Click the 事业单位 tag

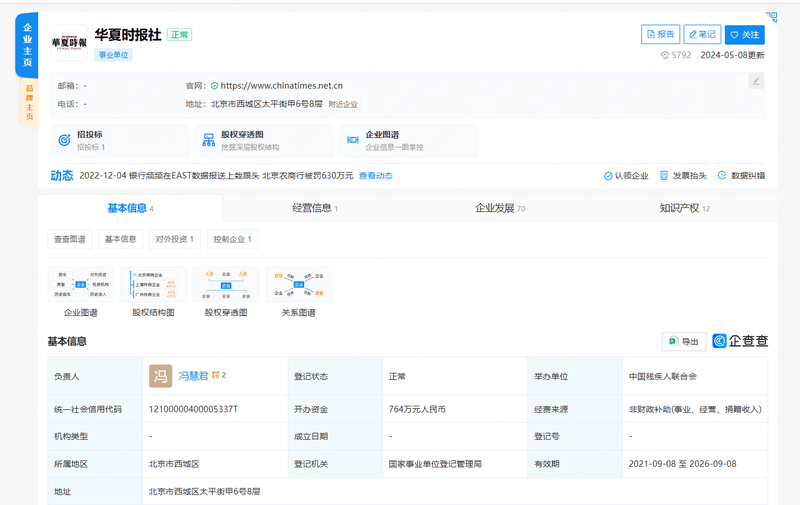(113, 55)
